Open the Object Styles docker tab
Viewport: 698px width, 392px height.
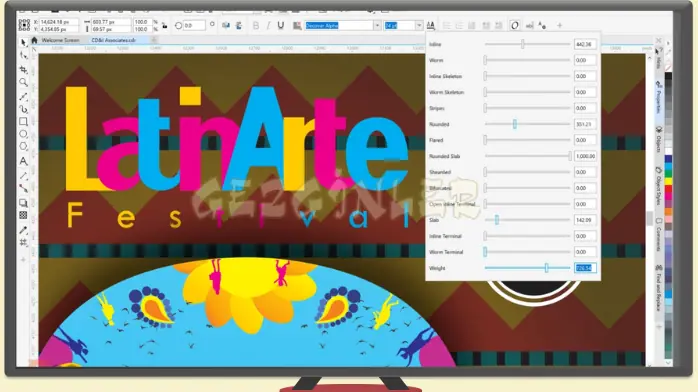point(658,186)
